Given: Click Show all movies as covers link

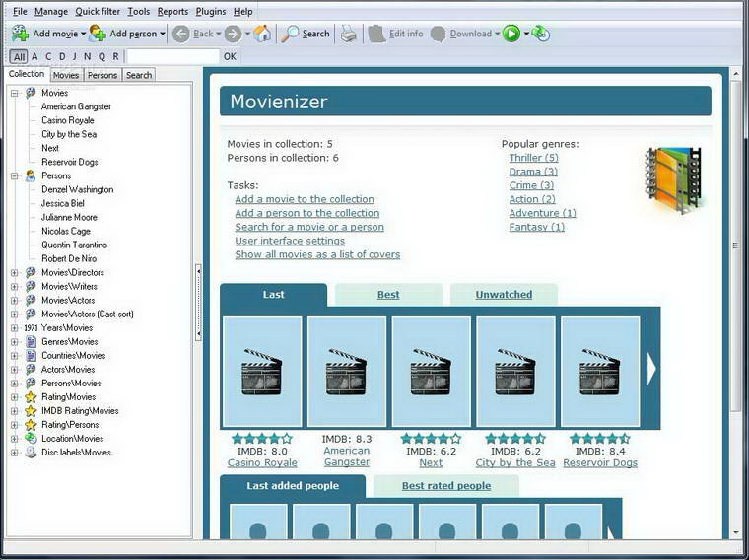Looking at the screenshot, I should (x=317, y=254).
